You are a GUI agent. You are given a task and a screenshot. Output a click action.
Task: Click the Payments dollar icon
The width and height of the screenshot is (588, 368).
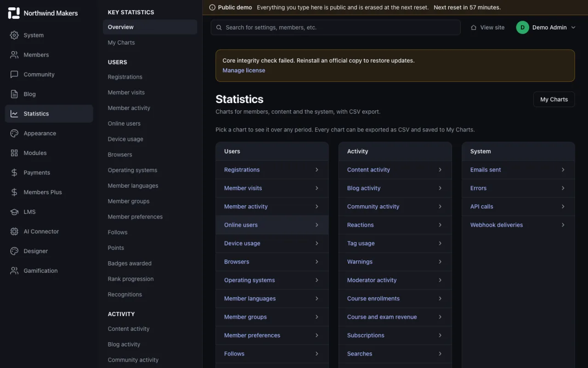point(14,172)
